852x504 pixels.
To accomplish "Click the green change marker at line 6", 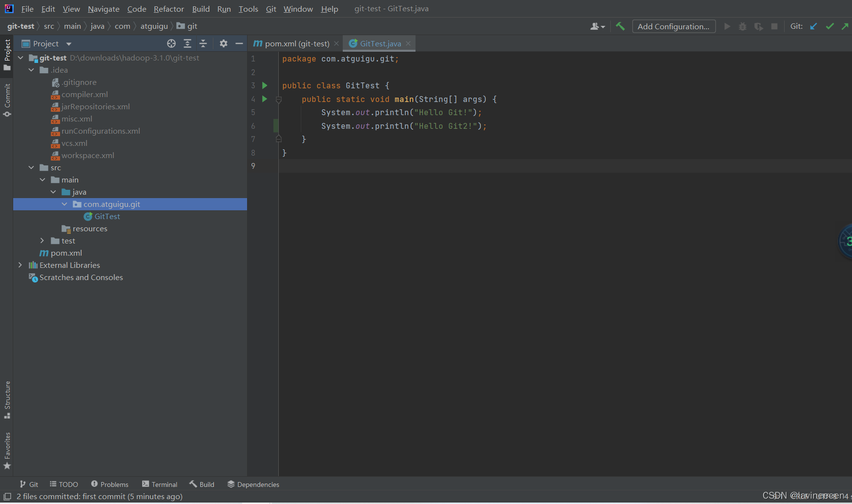I will (x=276, y=126).
